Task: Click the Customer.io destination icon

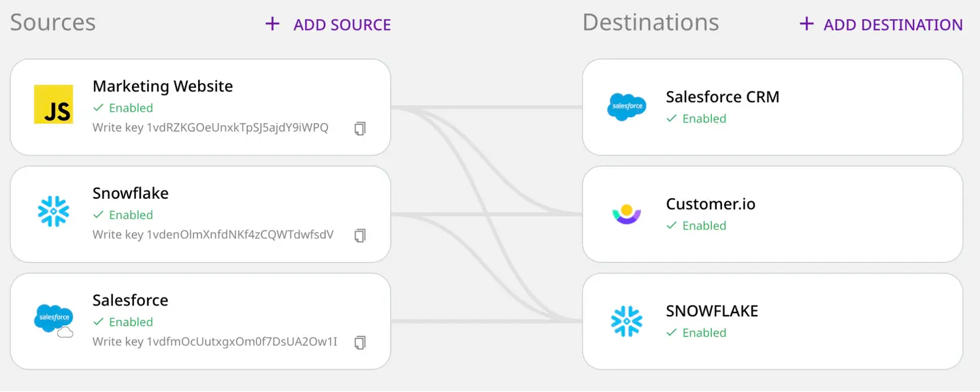Action: [626, 213]
